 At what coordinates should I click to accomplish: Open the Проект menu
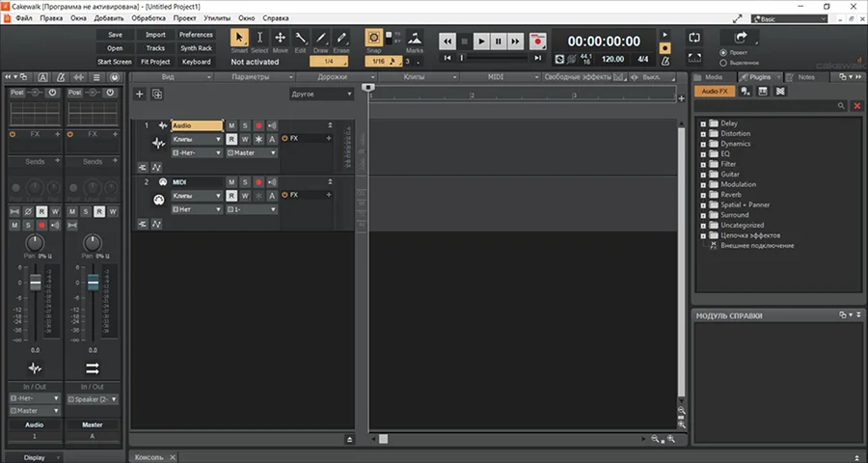pos(184,18)
